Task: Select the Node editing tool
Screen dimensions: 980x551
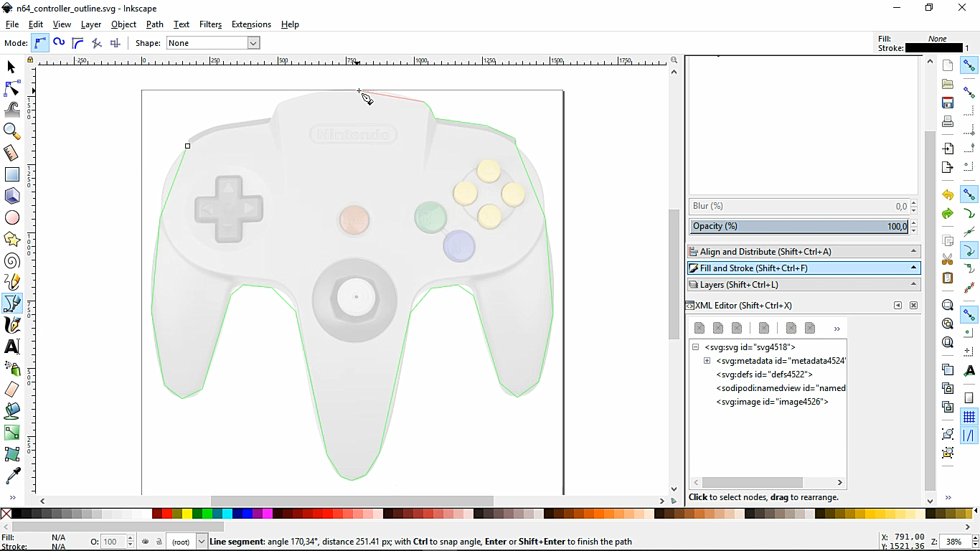Action: click(x=11, y=89)
